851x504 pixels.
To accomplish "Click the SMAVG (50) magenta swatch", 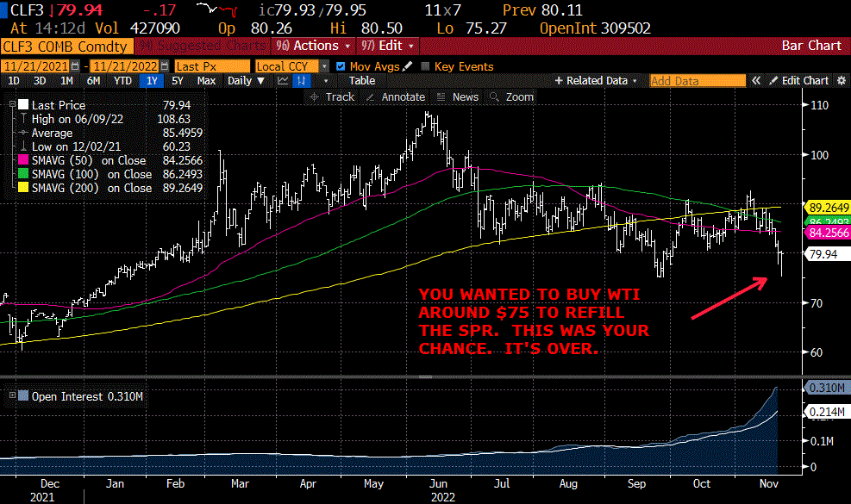I will point(23,160).
